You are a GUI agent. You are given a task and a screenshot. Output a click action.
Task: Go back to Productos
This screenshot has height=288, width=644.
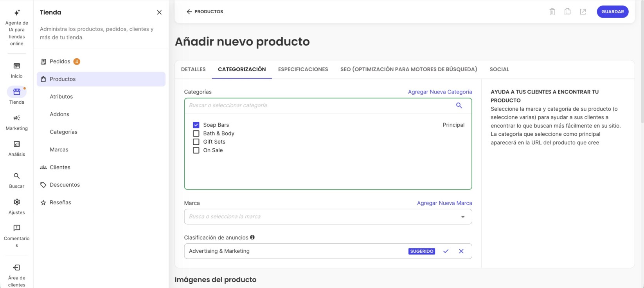(x=205, y=12)
